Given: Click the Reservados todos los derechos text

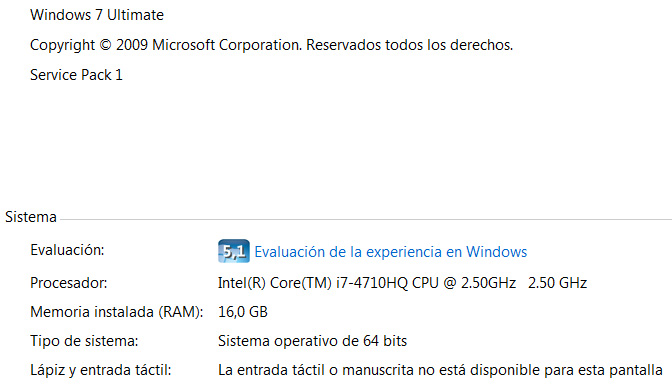Looking at the screenshot, I should pos(409,45).
